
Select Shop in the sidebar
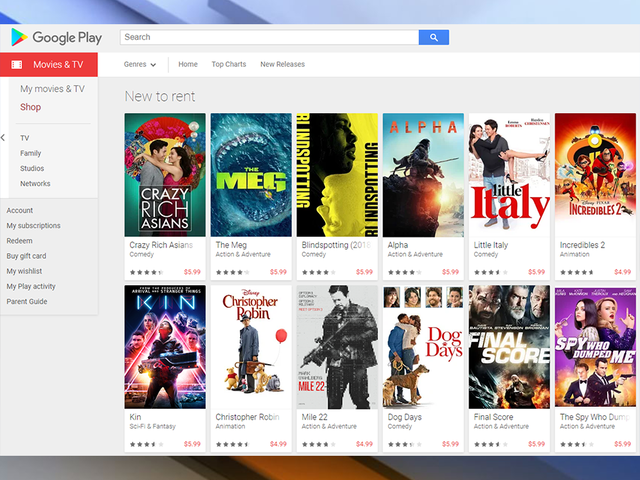(x=30, y=107)
